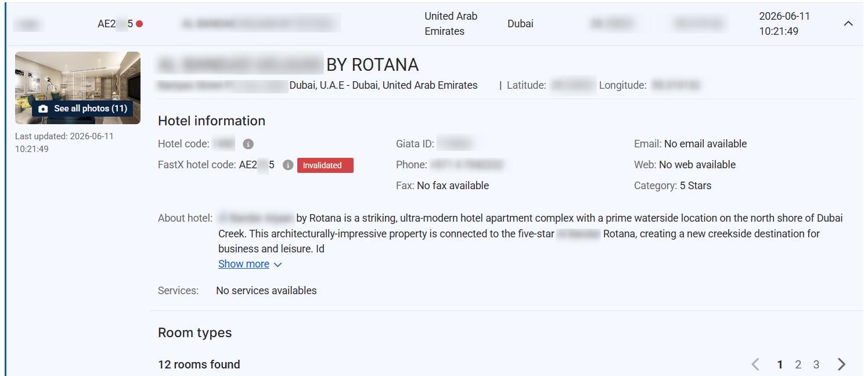The height and width of the screenshot is (376, 868).
Task: Open room types page 3
Action: pos(816,364)
